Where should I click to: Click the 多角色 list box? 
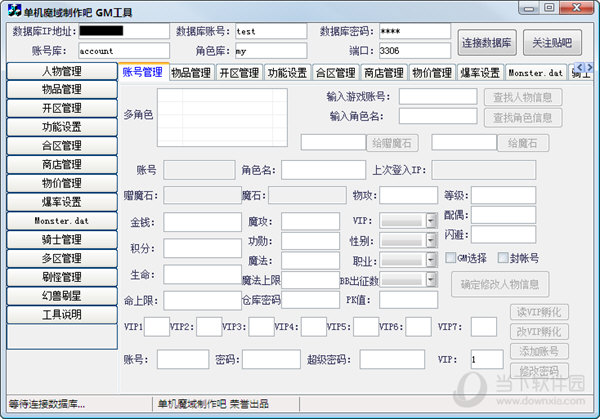pos(222,117)
